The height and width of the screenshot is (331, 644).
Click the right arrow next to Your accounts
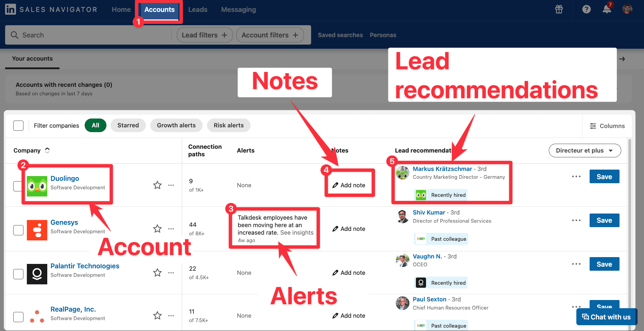622,59
